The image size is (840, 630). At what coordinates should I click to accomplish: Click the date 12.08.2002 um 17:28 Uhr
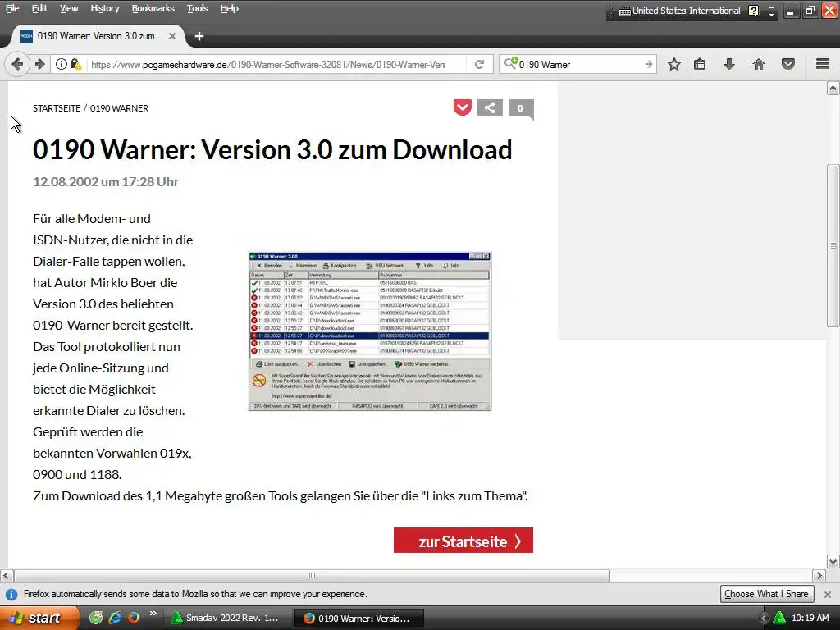[x=106, y=181]
